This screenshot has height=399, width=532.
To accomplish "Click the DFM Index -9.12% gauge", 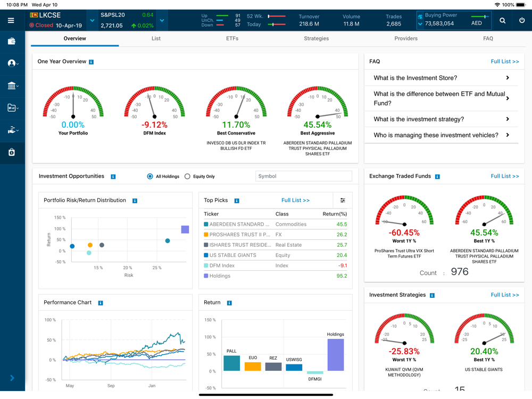I will pos(155,103).
